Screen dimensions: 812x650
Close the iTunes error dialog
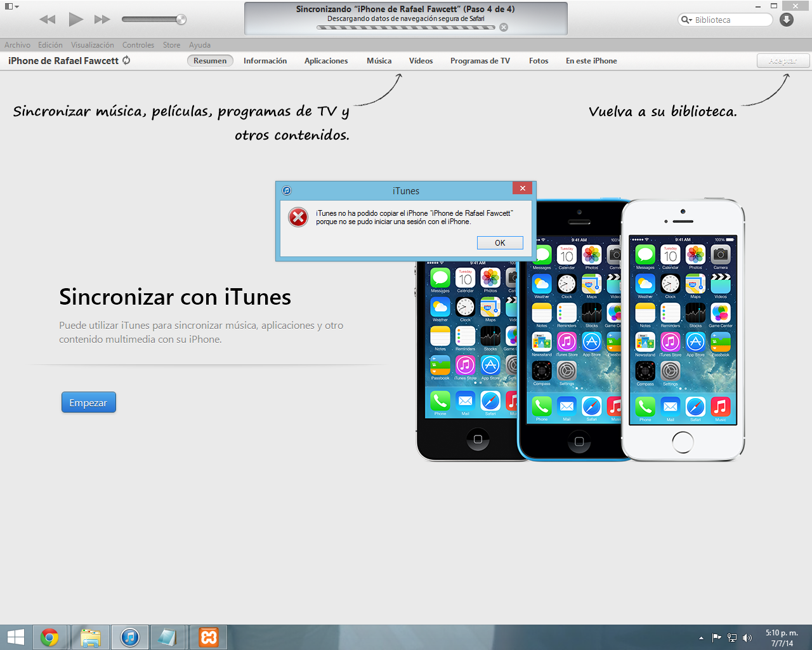[522, 189]
